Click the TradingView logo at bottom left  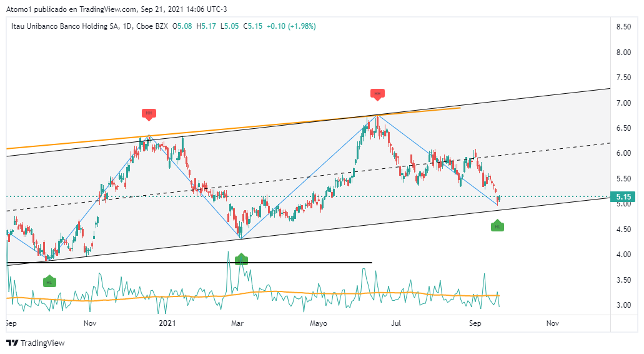(35, 343)
